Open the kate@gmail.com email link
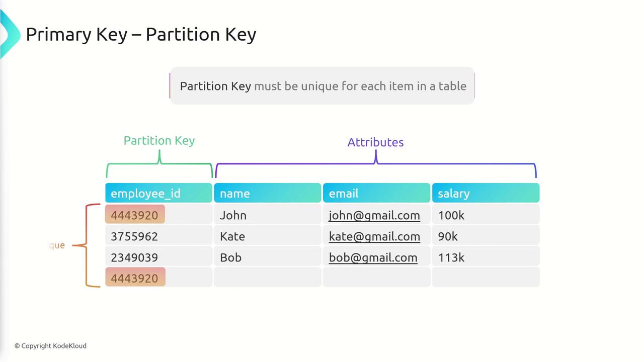Screen dimensions: 644x362 [374, 236]
